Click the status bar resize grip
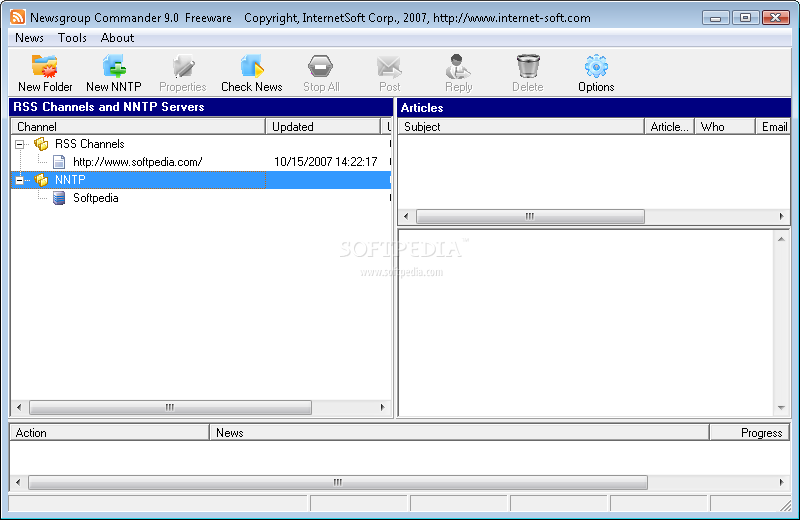This screenshot has height=520, width=800. pyautogui.click(x=786, y=505)
